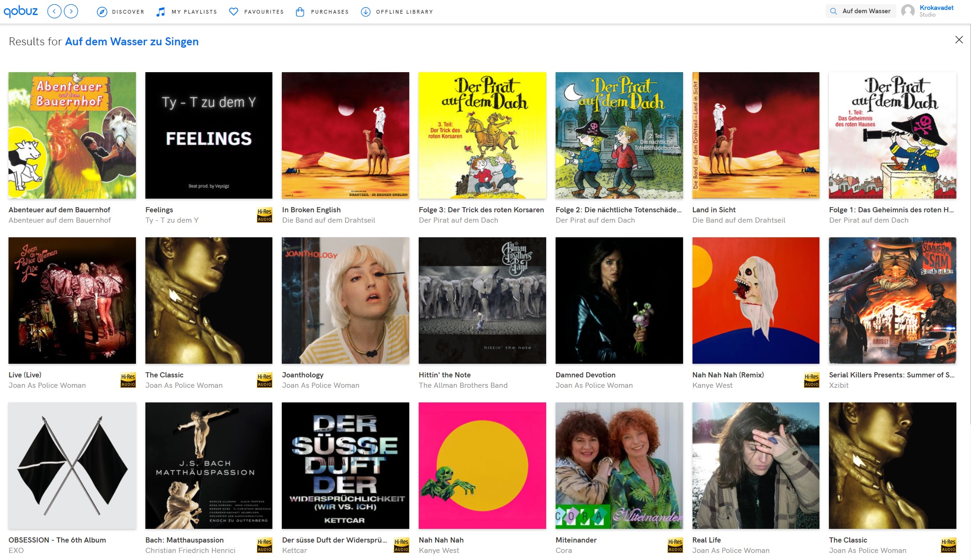
Task: Click artist The Allman Brothers Band
Action: click(x=463, y=385)
